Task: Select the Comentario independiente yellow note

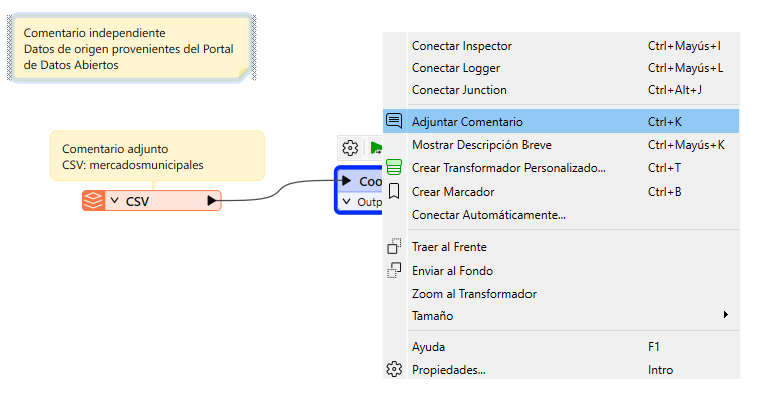Action: click(131, 48)
